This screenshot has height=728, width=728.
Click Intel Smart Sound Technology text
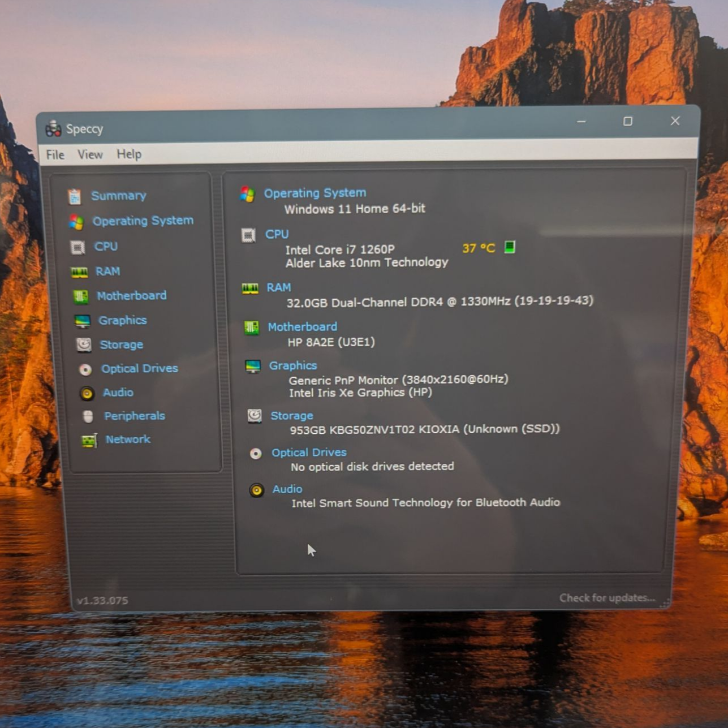point(426,502)
